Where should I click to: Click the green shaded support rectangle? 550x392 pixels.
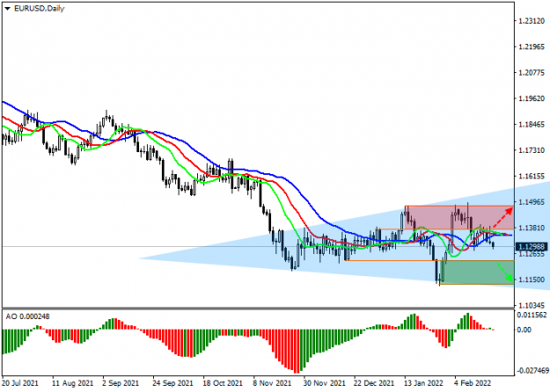477,272
